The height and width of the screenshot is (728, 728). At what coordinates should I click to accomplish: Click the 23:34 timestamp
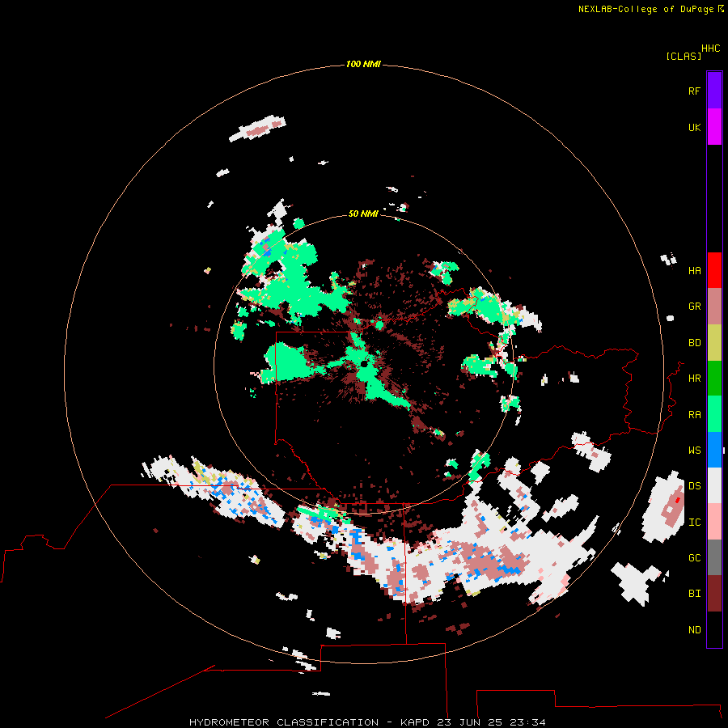527,722
